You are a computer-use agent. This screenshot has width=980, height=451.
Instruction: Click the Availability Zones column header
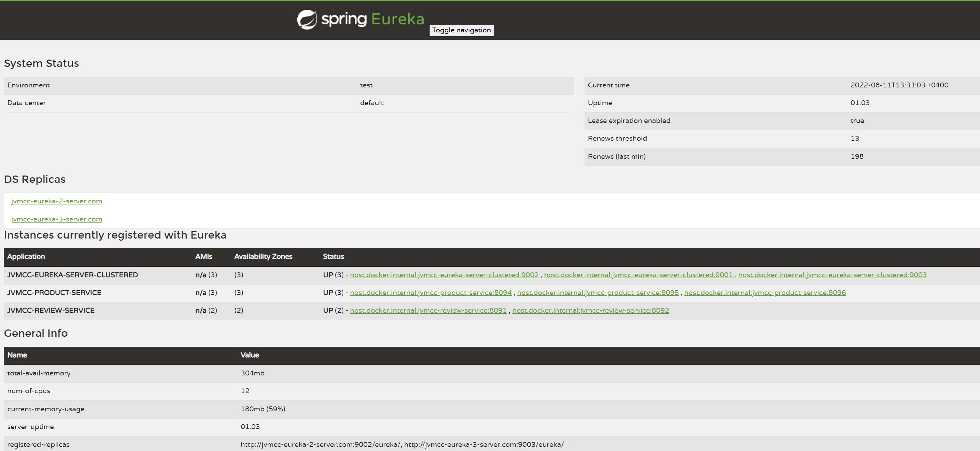click(263, 257)
